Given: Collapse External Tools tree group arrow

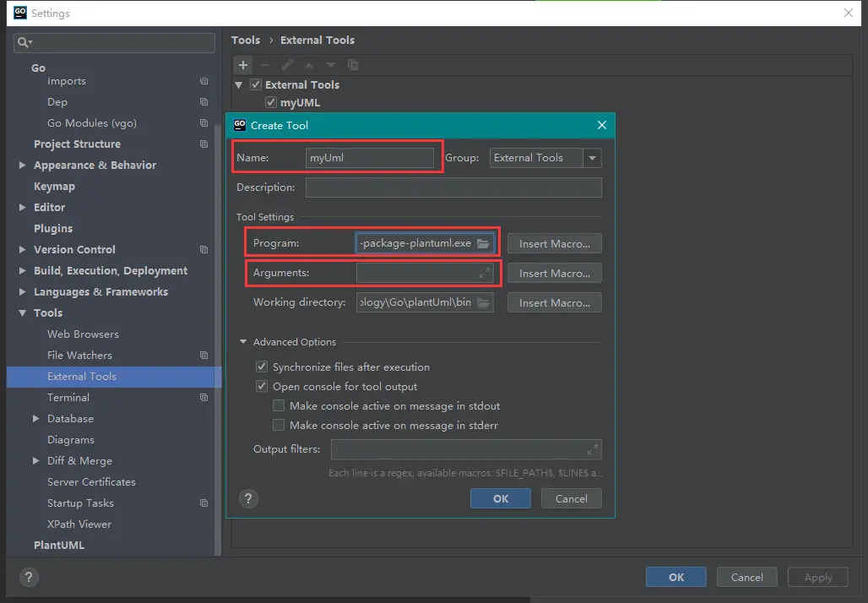Looking at the screenshot, I should tap(239, 84).
